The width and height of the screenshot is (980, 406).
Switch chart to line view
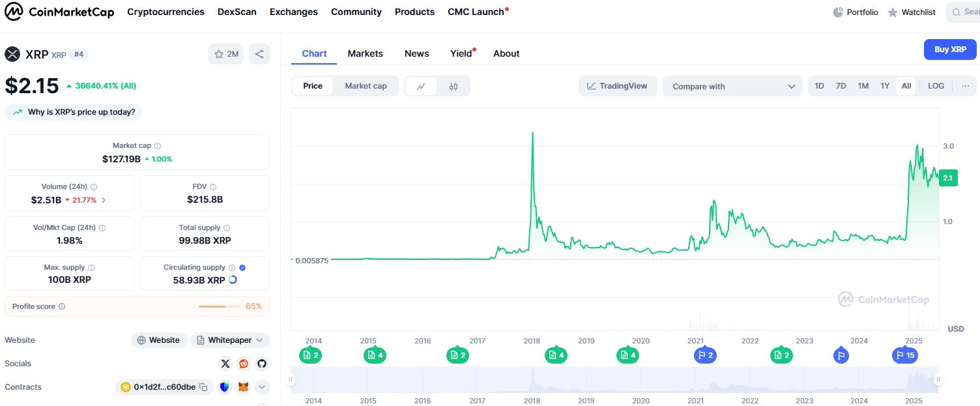[422, 86]
